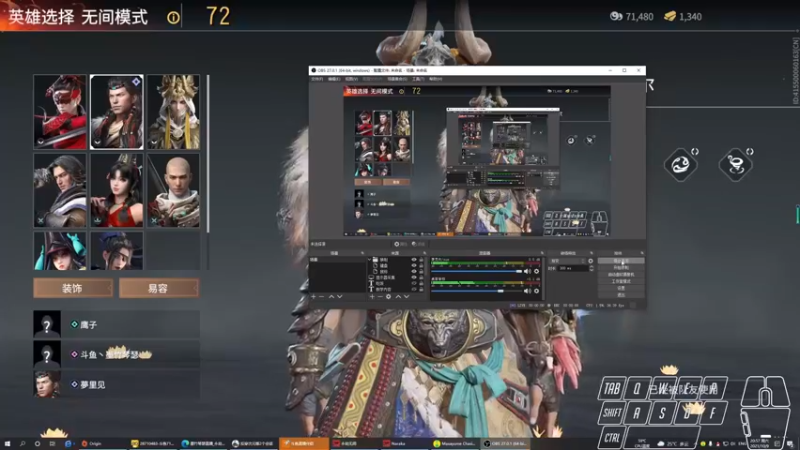The width and height of the screenshot is (800, 450).
Task: Select the long-haired male hero with sword
Action: pos(60,190)
